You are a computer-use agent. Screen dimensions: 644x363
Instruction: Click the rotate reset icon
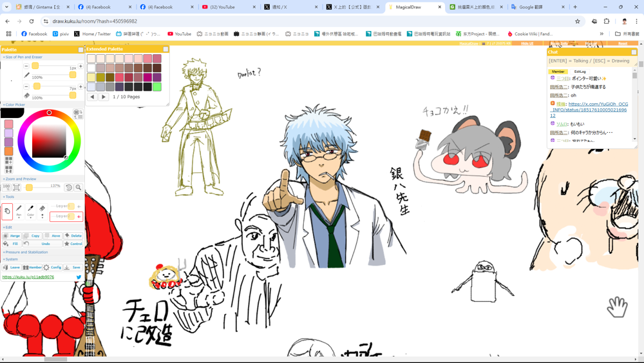69,187
